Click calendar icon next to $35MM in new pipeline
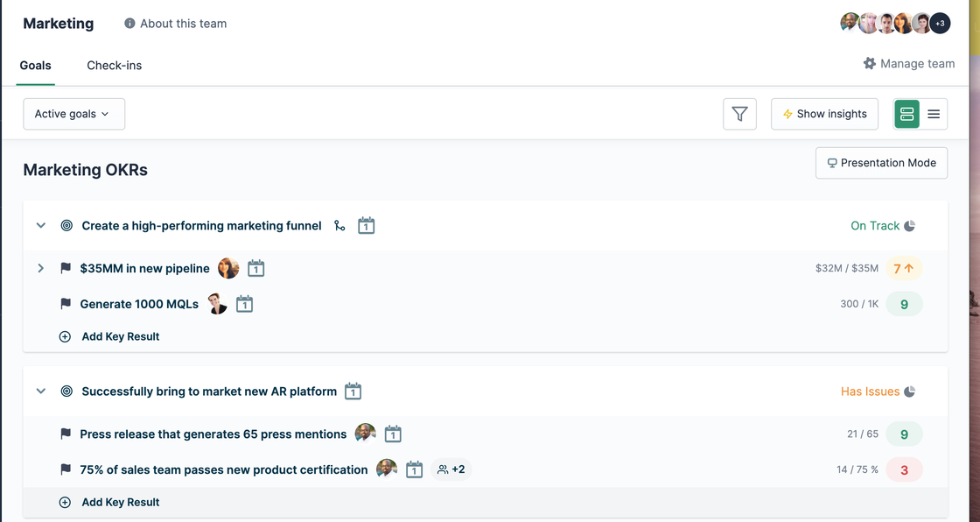 click(x=255, y=269)
